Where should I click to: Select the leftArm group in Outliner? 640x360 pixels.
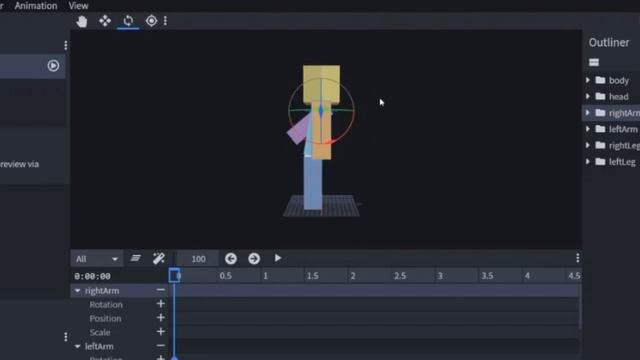point(623,129)
